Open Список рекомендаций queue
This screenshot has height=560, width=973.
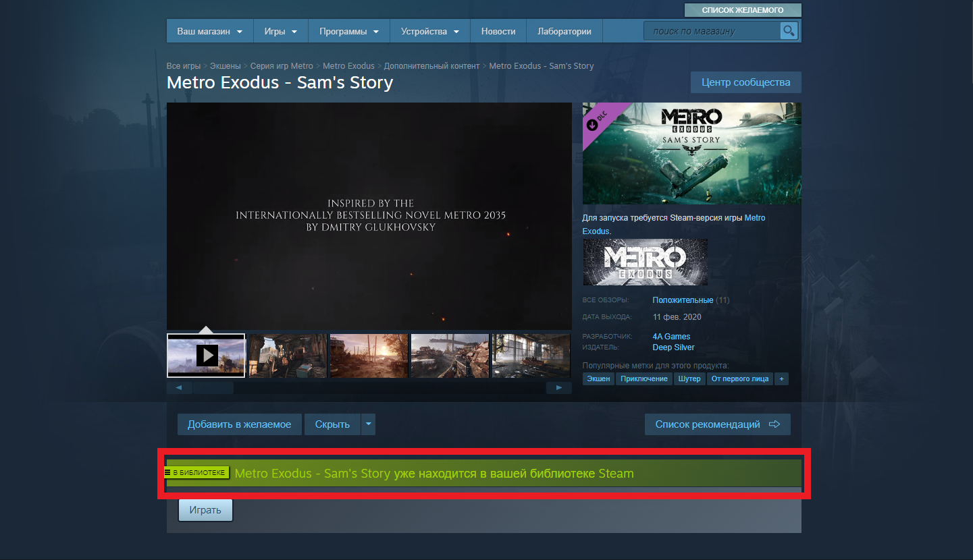(718, 424)
